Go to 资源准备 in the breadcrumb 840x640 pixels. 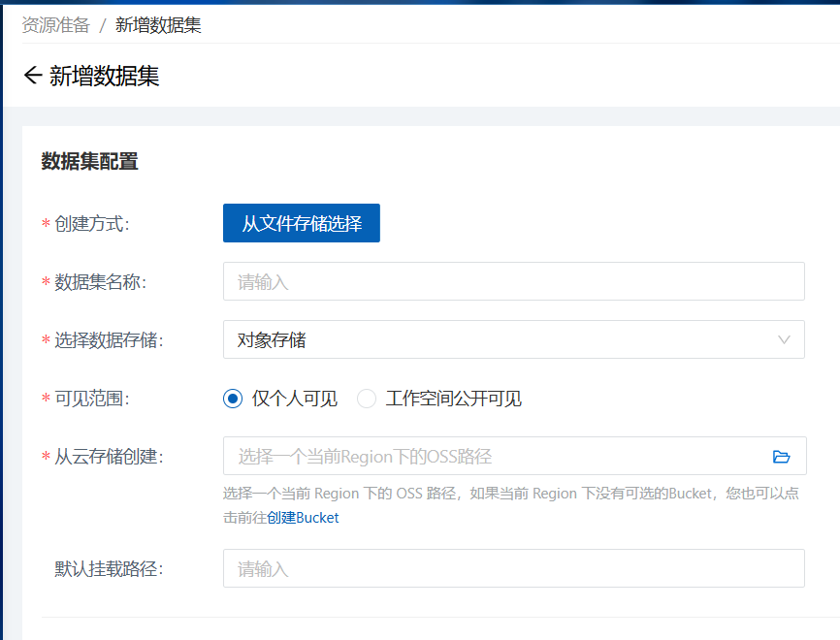tap(56, 25)
